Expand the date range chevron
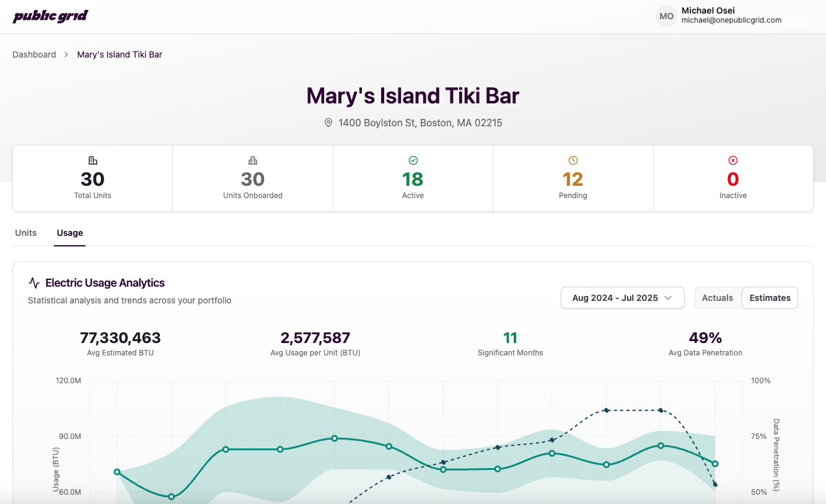This screenshot has width=826, height=504. 669,298
